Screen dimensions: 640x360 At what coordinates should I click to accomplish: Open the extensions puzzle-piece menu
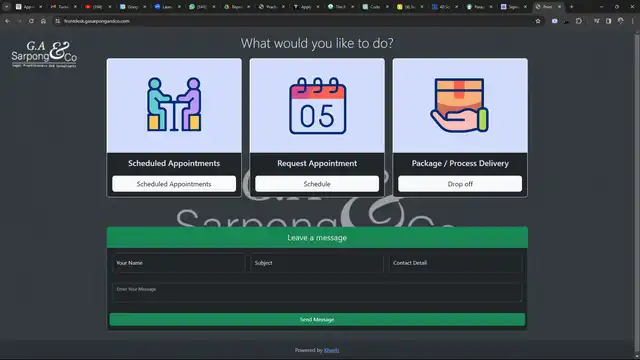point(579,21)
